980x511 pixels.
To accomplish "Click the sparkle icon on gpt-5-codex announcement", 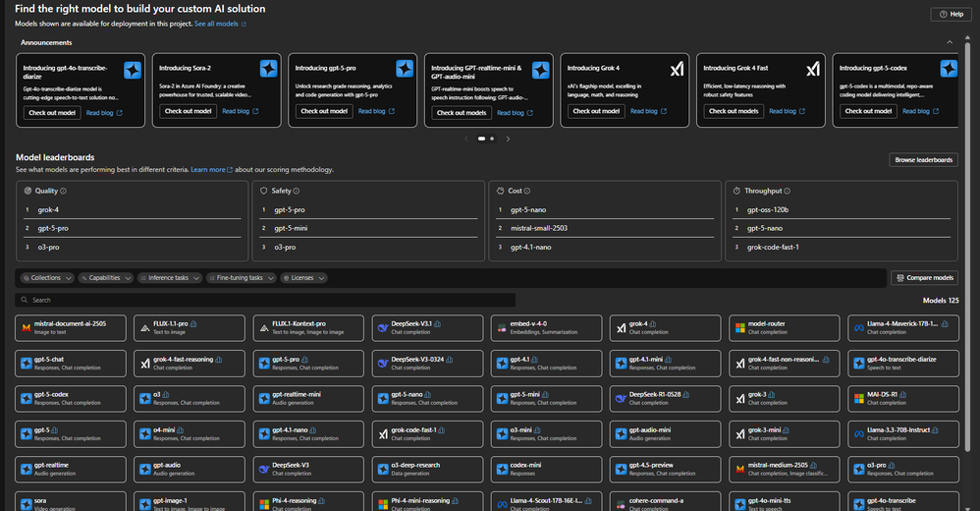I will (x=949, y=69).
